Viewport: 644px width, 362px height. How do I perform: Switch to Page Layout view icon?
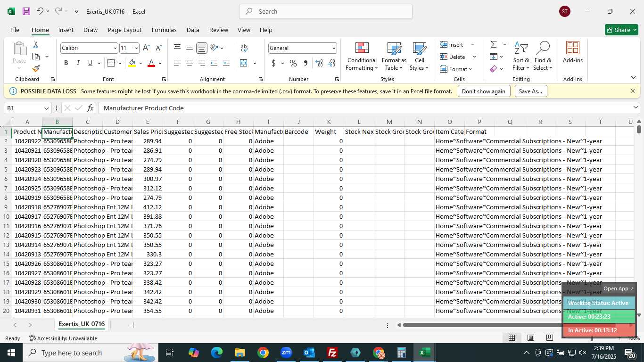point(530,337)
